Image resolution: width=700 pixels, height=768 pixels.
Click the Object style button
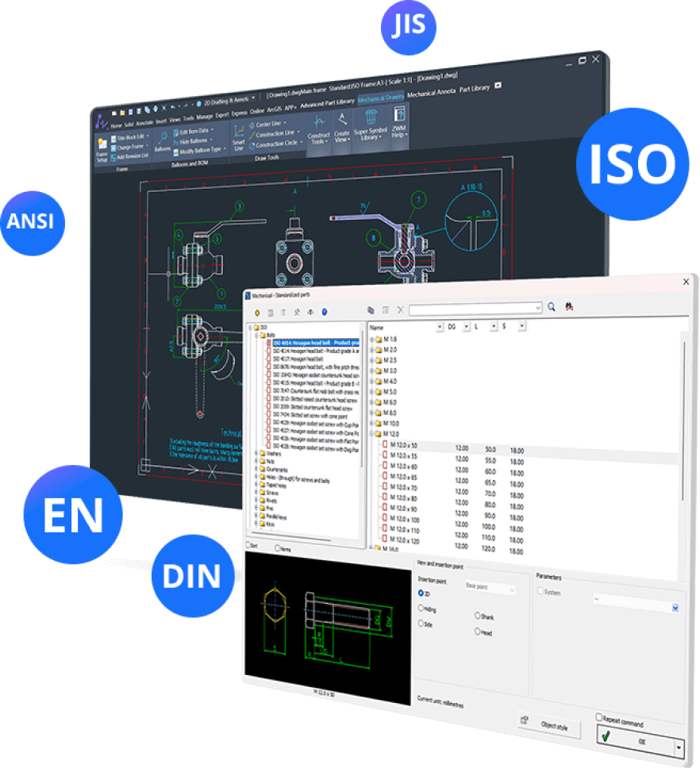[549, 724]
